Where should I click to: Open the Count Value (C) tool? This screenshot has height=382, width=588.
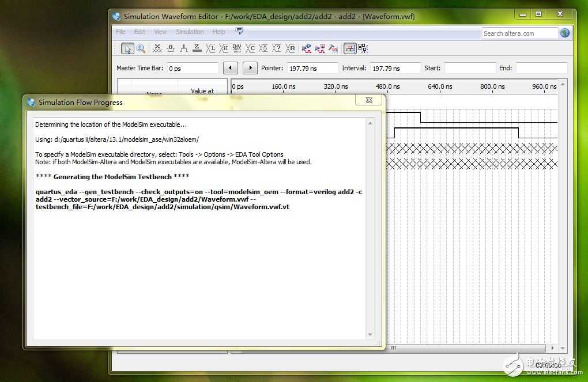point(250,48)
